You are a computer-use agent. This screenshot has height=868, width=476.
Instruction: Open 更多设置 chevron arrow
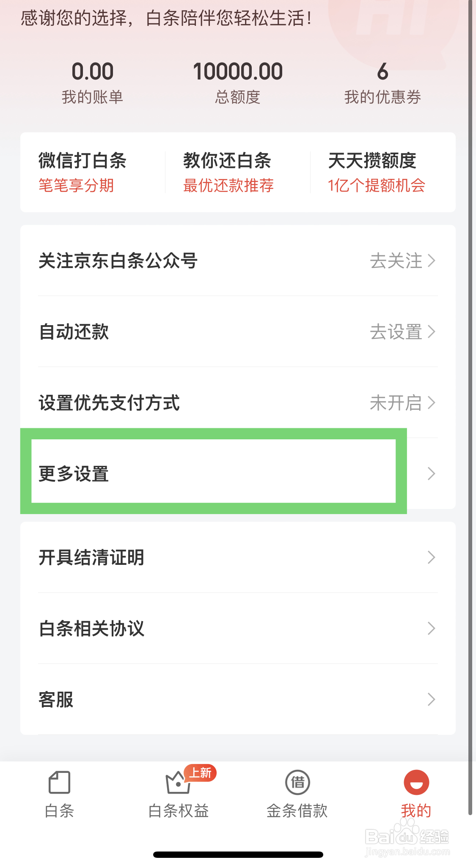coord(431,474)
